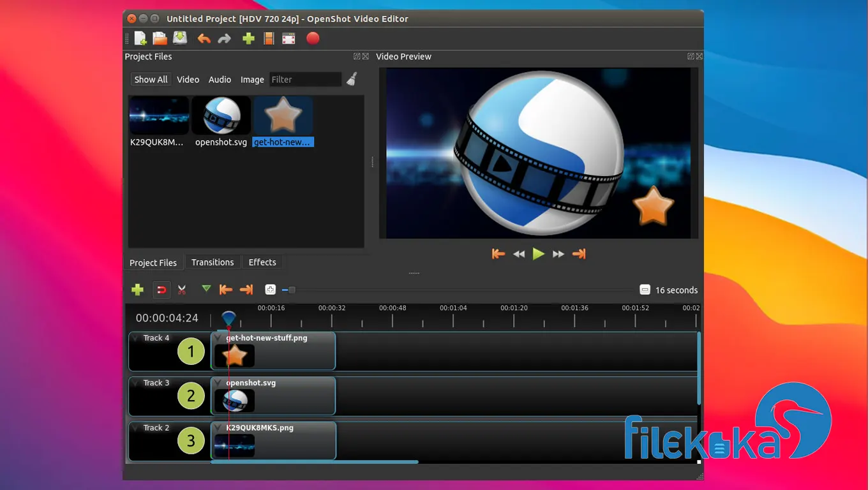The width and height of the screenshot is (868, 490).
Task: Click the timeline vertical scrollbar
Action: (699, 367)
